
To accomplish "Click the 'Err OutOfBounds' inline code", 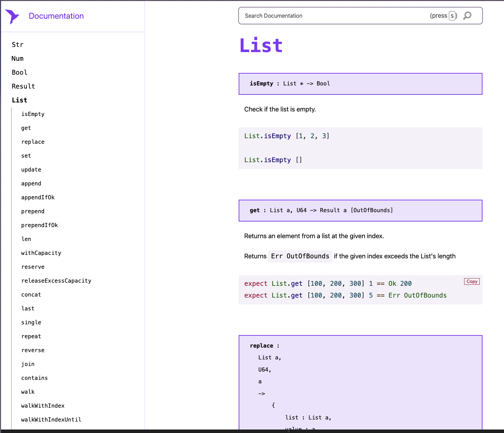I will pyautogui.click(x=300, y=256).
